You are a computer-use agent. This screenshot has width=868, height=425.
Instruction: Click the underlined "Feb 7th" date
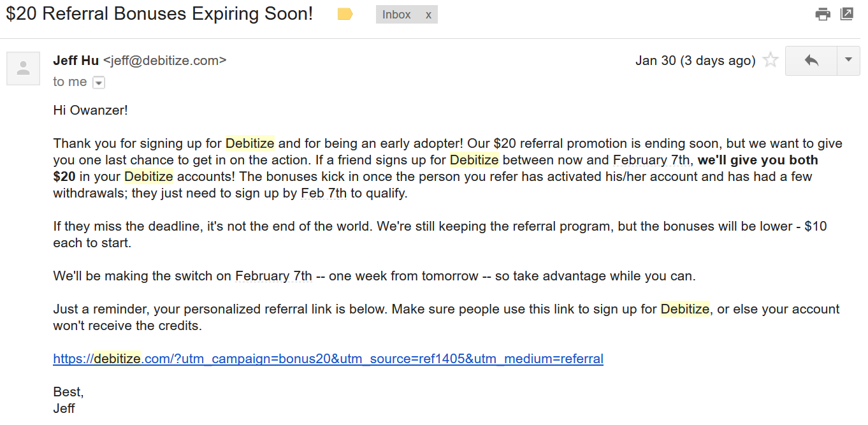[323, 193]
